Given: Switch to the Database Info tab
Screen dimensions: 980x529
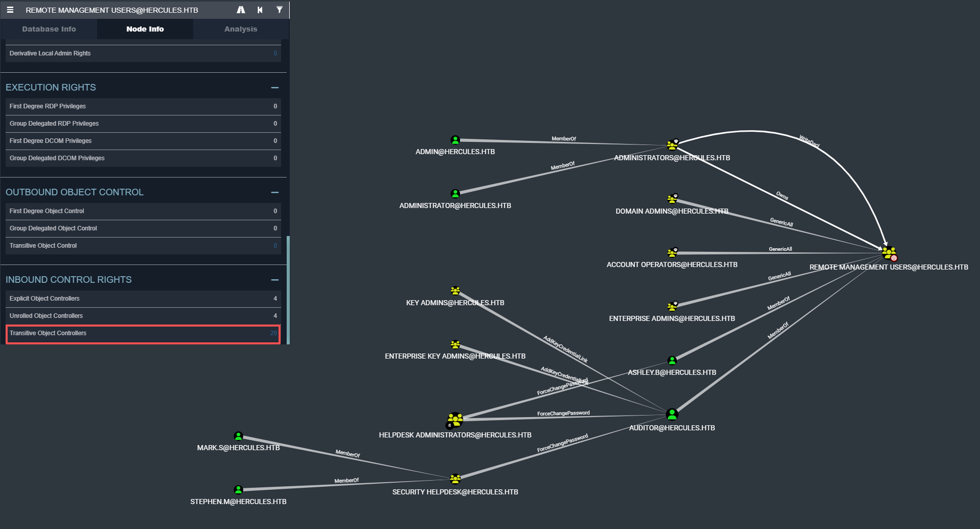Looking at the screenshot, I should pos(49,29).
